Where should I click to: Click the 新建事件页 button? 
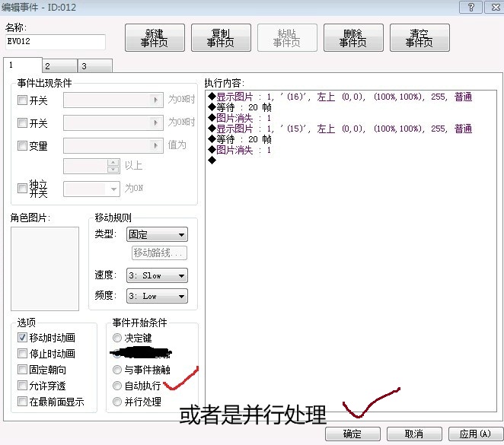[155, 38]
